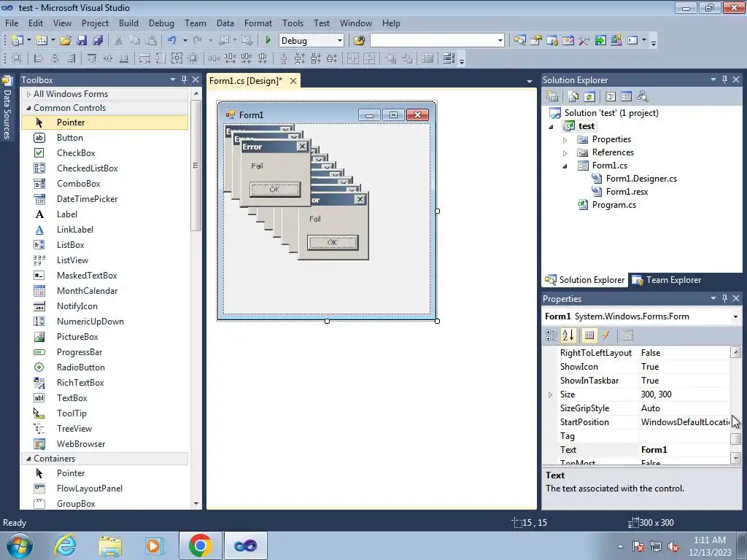Click the Undo arrow icon
The width and height of the screenshot is (747, 560).
(x=172, y=41)
